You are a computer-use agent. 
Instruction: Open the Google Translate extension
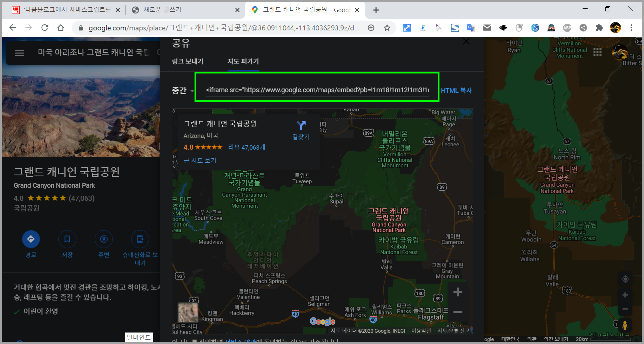[x=471, y=28]
